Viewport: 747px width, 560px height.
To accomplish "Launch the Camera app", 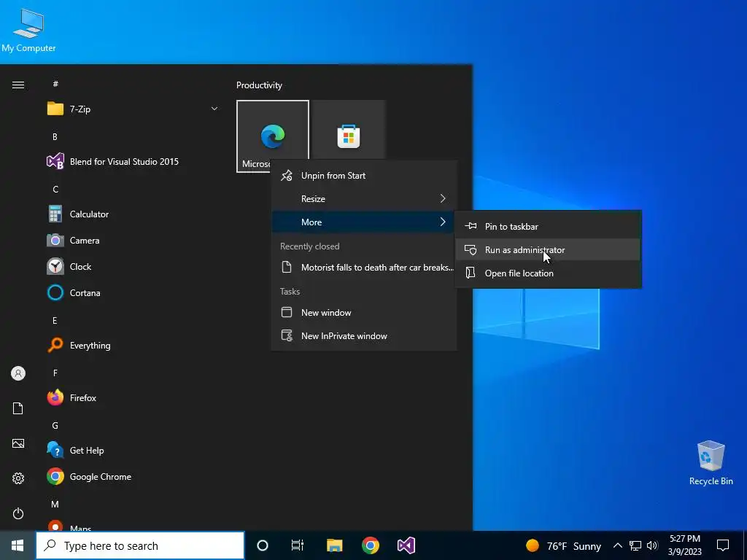I will click(133, 241).
